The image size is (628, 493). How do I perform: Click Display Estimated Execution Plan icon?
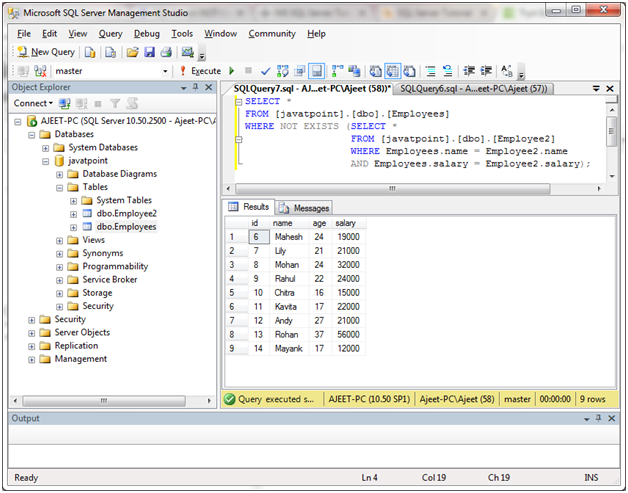point(283,71)
